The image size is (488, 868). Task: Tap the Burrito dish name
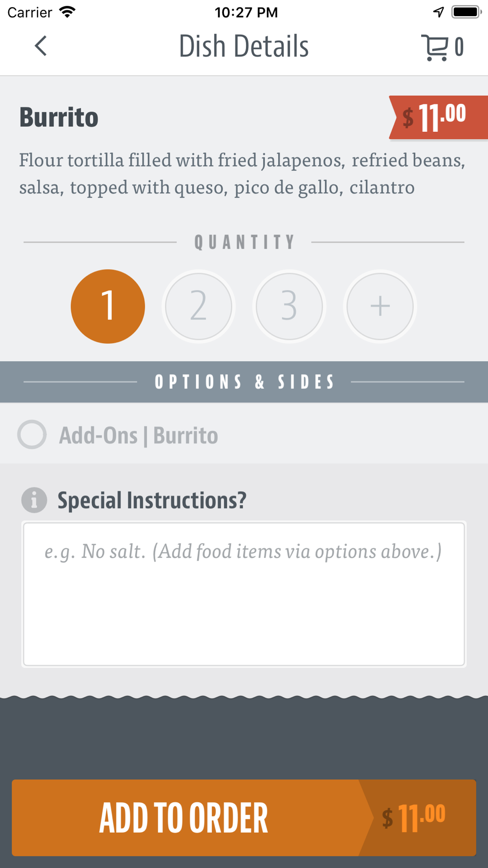[59, 117]
